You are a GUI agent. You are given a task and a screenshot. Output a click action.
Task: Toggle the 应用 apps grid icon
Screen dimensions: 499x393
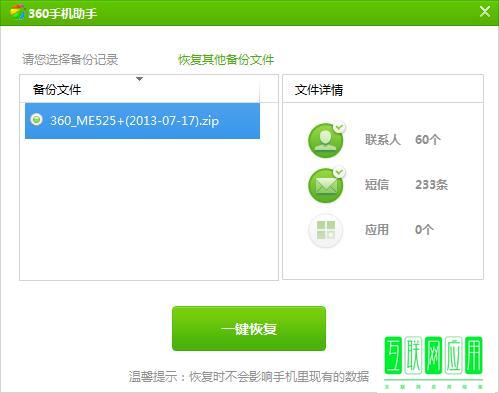pos(326,230)
